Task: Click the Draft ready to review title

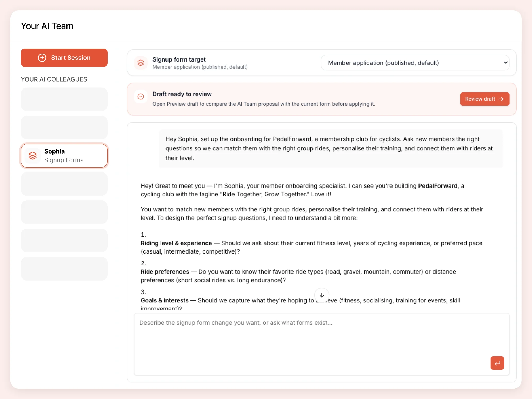Action: coord(182,94)
